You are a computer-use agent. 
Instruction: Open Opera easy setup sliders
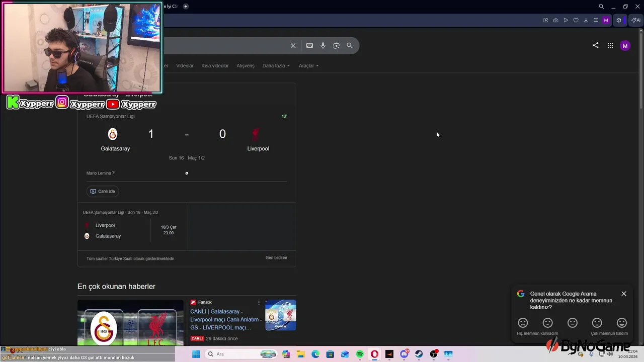(596, 20)
